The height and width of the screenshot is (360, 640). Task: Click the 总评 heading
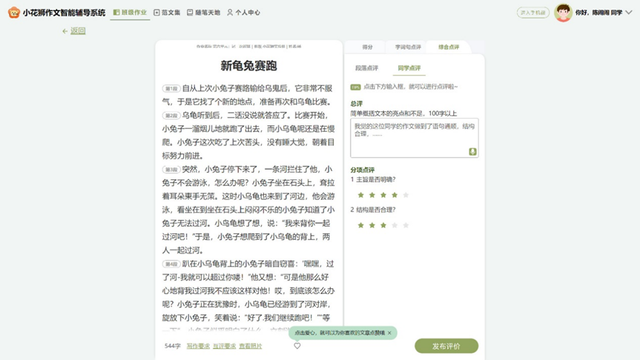[x=356, y=104]
